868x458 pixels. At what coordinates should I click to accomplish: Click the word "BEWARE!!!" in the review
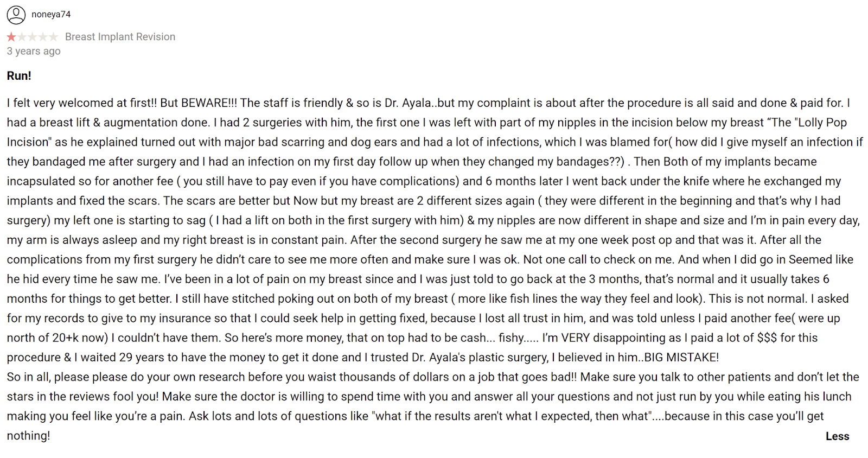[x=209, y=103]
